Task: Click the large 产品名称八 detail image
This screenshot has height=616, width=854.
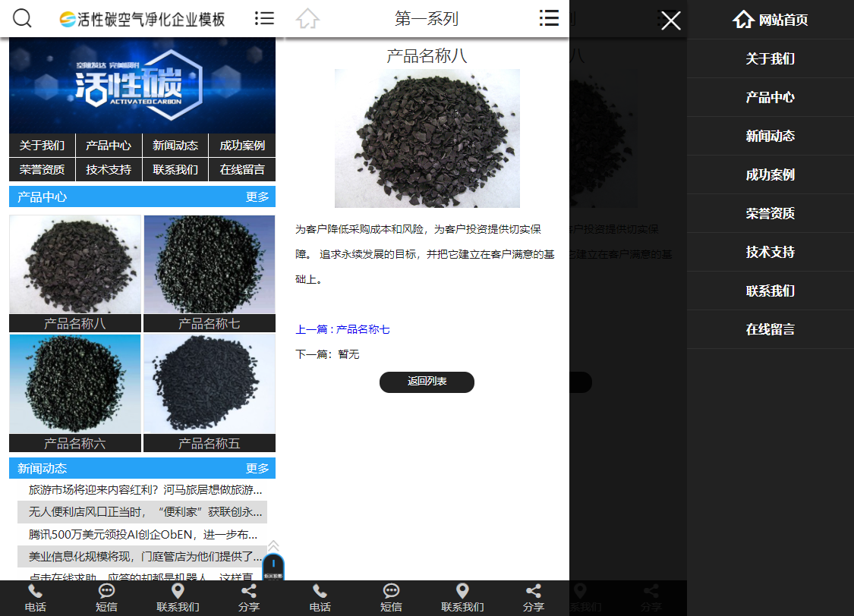Action: click(427, 138)
